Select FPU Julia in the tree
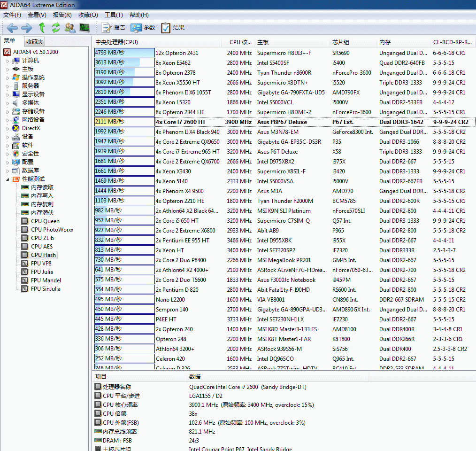The width and height of the screenshot is (476, 451). (x=42, y=272)
